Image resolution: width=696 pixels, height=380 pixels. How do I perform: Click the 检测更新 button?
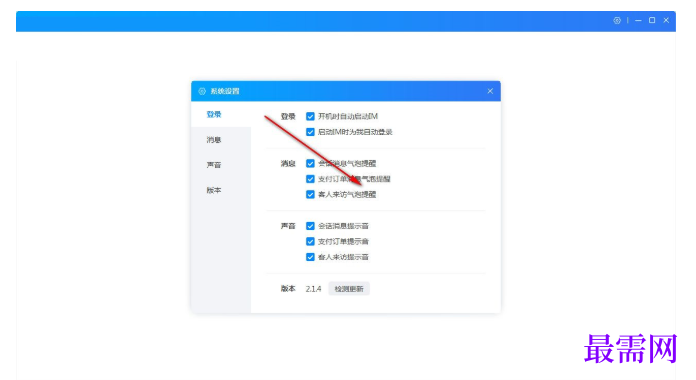[x=349, y=289]
